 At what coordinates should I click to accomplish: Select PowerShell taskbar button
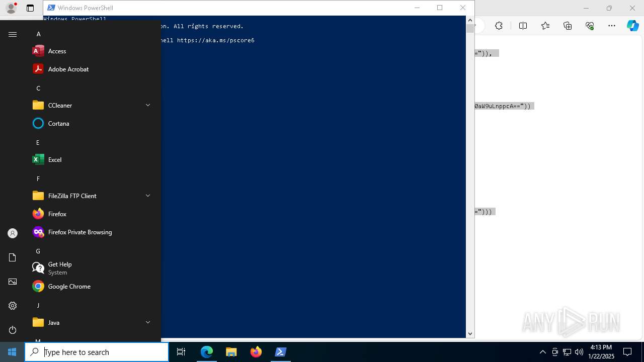click(x=281, y=352)
